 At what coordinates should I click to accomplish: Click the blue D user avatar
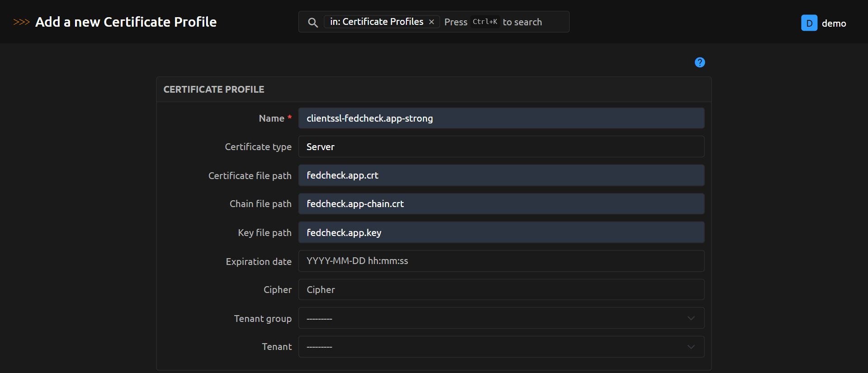[x=809, y=23]
